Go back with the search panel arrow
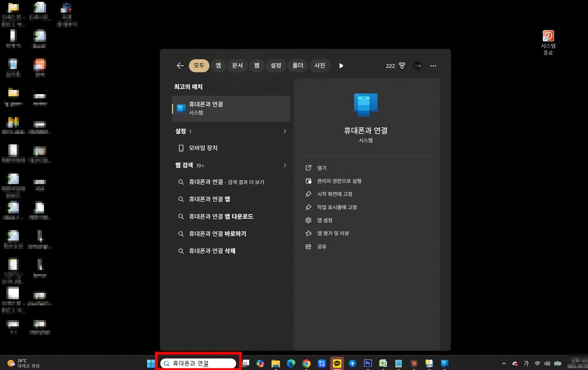The width and height of the screenshot is (588, 370). (x=180, y=65)
